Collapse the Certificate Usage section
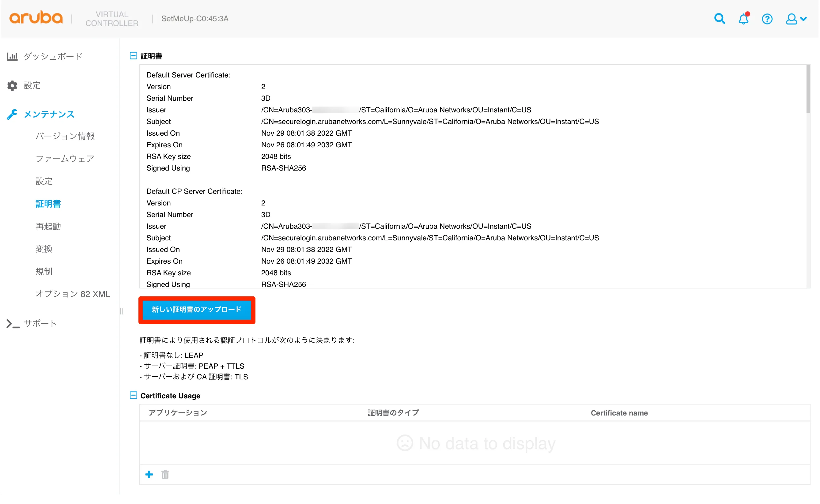The image size is (820, 504). [x=133, y=395]
